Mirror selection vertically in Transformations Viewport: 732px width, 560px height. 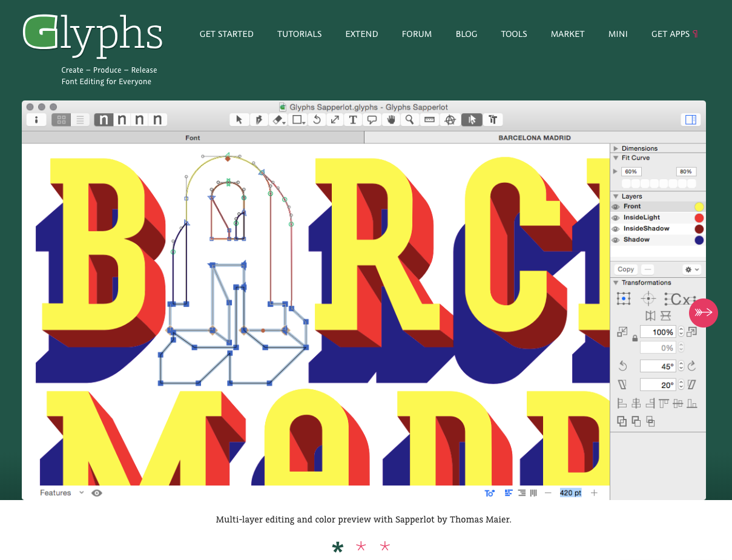[x=665, y=315]
